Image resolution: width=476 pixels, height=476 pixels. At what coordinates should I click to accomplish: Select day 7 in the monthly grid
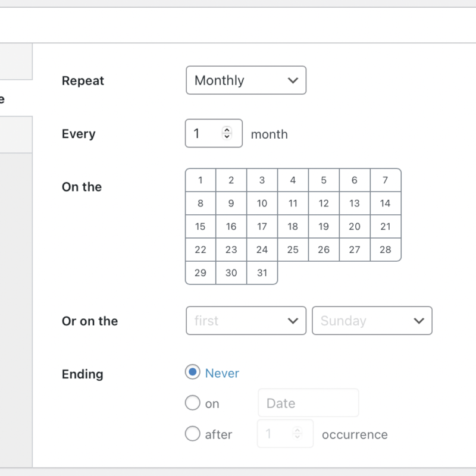(x=386, y=180)
